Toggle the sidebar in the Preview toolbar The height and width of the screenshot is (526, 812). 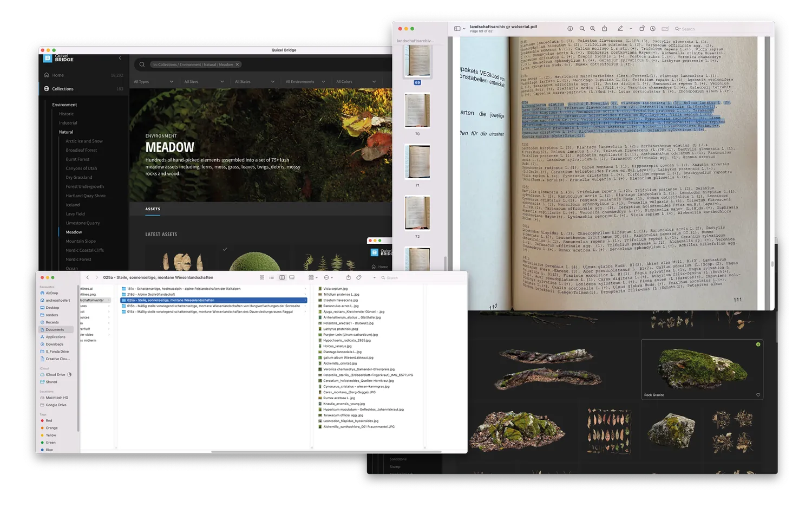[x=457, y=29]
